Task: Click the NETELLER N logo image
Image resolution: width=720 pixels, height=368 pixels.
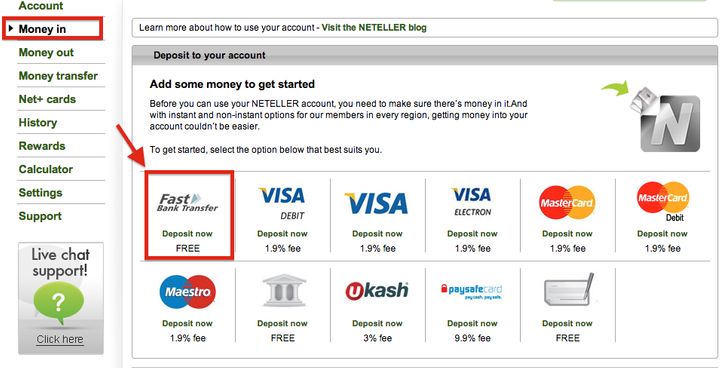Action: click(x=664, y=118)
